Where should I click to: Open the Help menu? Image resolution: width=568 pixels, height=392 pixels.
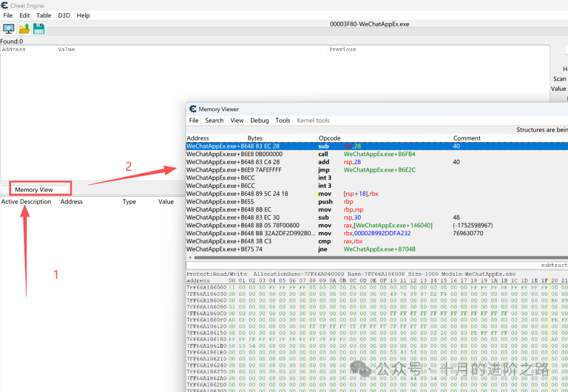click(x=83, y=15)
